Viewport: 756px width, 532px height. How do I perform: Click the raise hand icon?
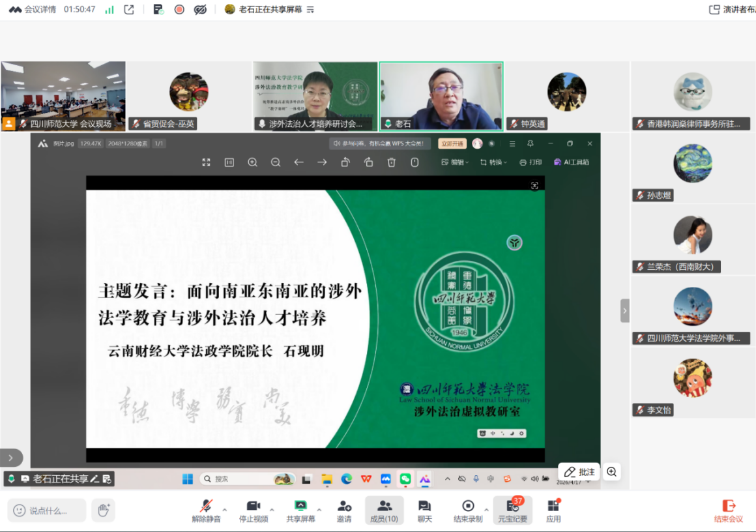pos(103,510)
